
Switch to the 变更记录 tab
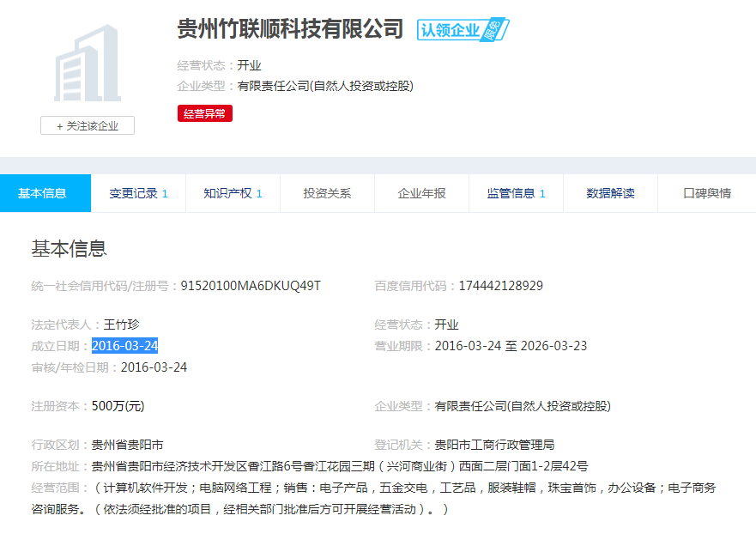(x=138, y=193)
